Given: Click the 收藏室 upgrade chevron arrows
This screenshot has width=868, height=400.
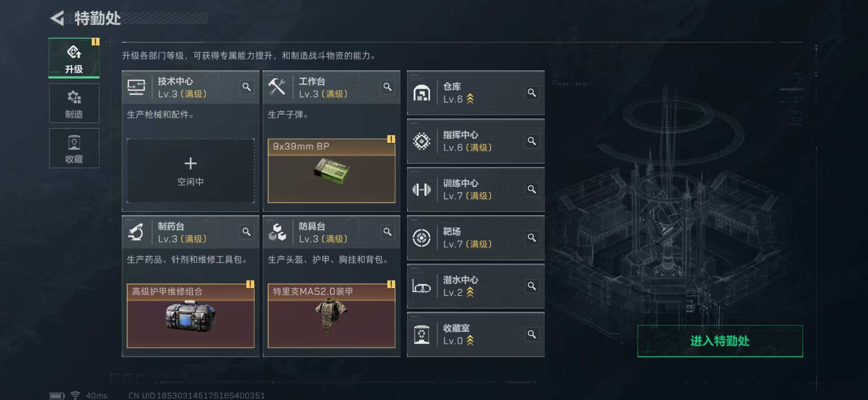Looking at the screenshot, I should point(470,341).
